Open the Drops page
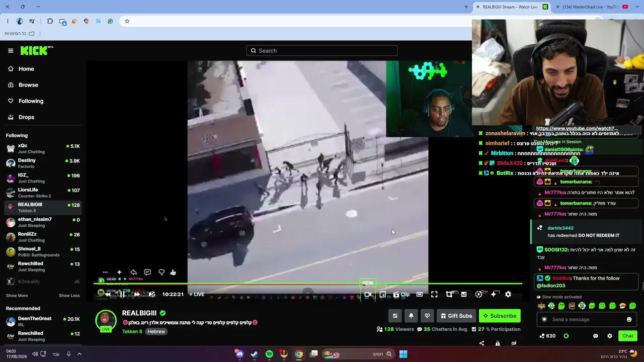This screenshot has width=644, height=362. tap(21, 117)
